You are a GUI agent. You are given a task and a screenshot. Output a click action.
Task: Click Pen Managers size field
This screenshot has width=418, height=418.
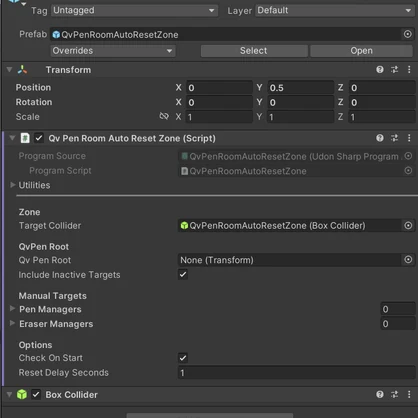[398, 309]
